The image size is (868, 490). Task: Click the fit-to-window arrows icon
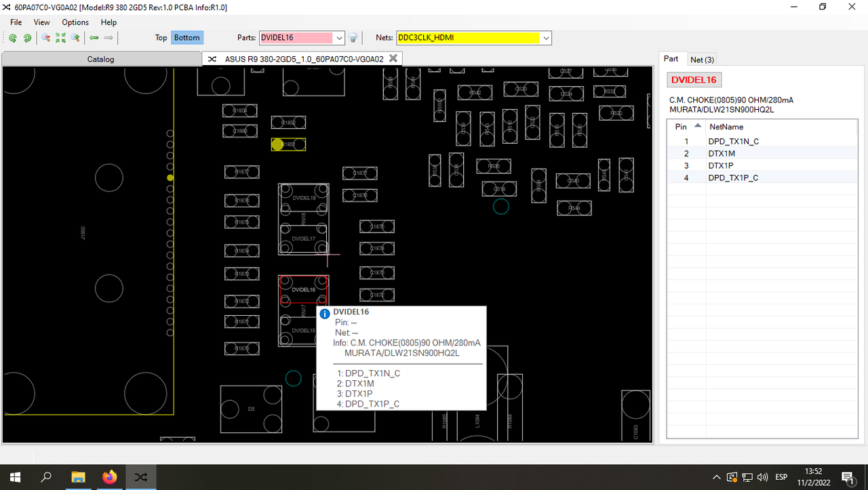60,38
